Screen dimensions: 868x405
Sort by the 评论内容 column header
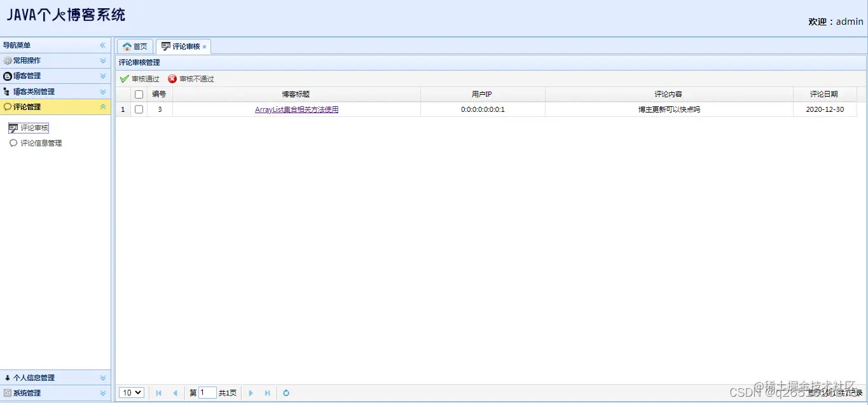(x=668, y=94)
